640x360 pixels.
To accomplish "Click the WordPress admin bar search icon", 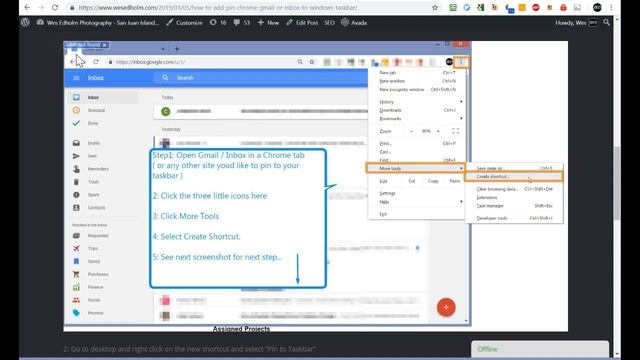I will [607, 23].
